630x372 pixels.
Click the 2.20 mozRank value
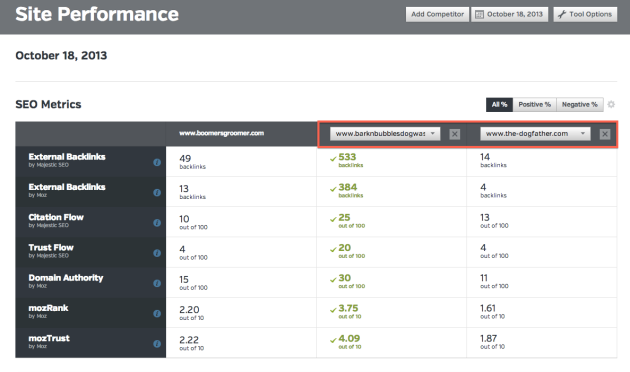pos(189,310)
